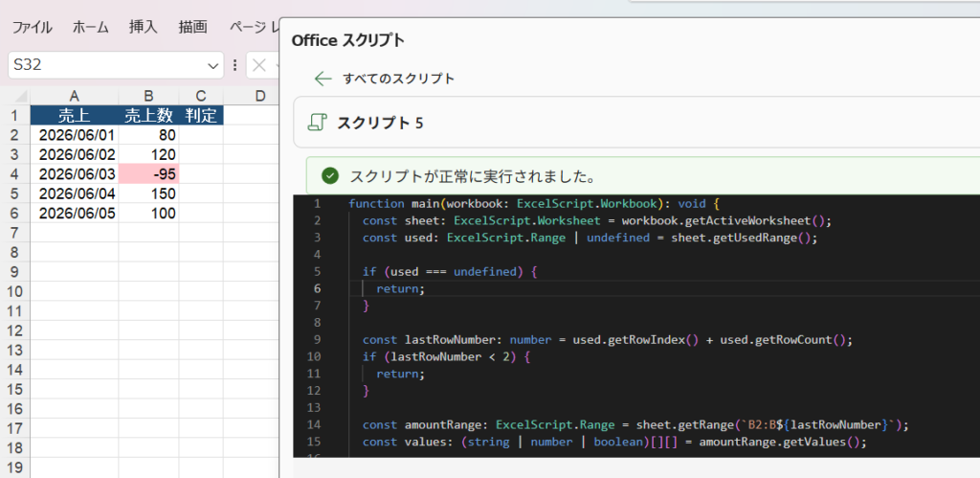
Task: Click the スクリプト 5 title
Action: tap(380, 123)
